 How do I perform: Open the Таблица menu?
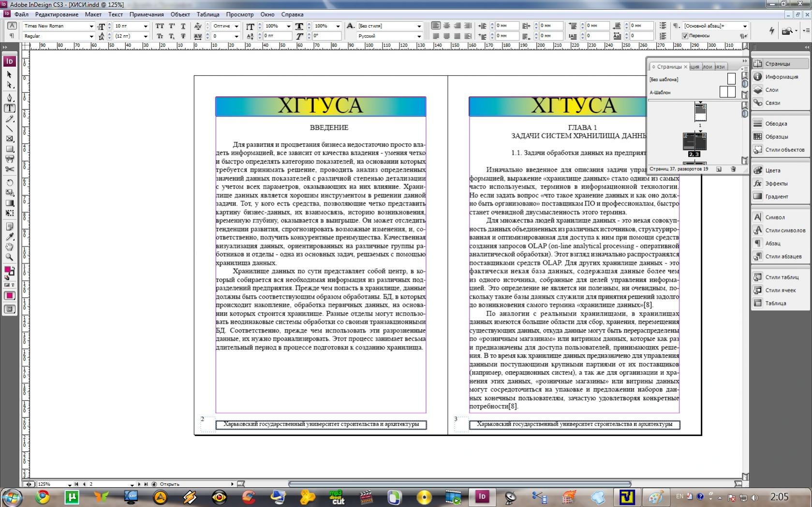tap(208, 14)
